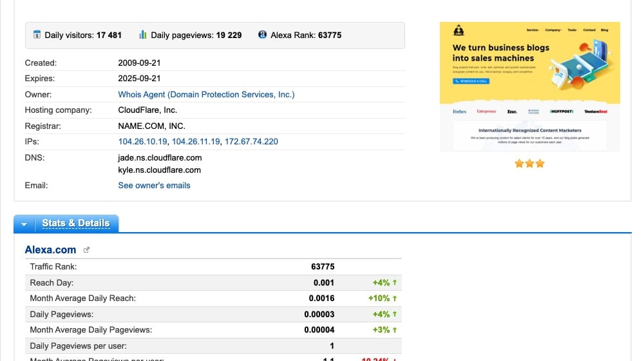Open the yellow website preview thumbnail
The width and height of the screenshot is (644, 361).
point(529,87)
